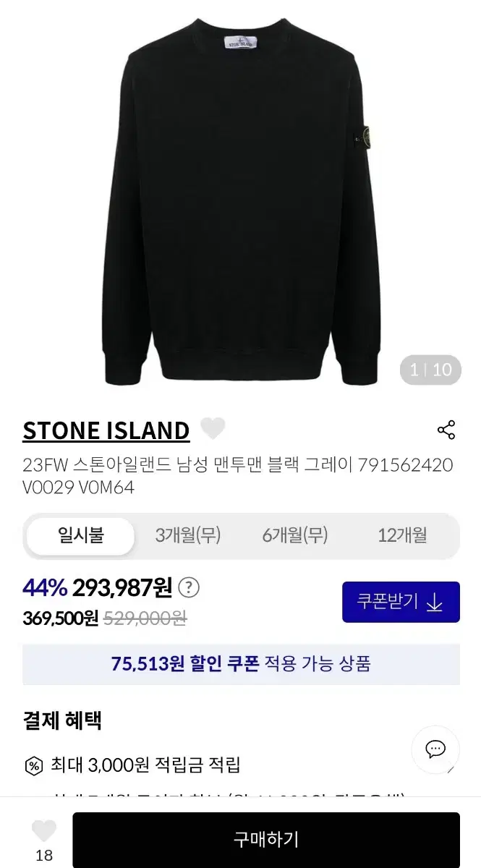Image resolution: width=481 pixels, height=868 pixels.
Task: Choose the 6개월(무) installment option
Action: 295,536
